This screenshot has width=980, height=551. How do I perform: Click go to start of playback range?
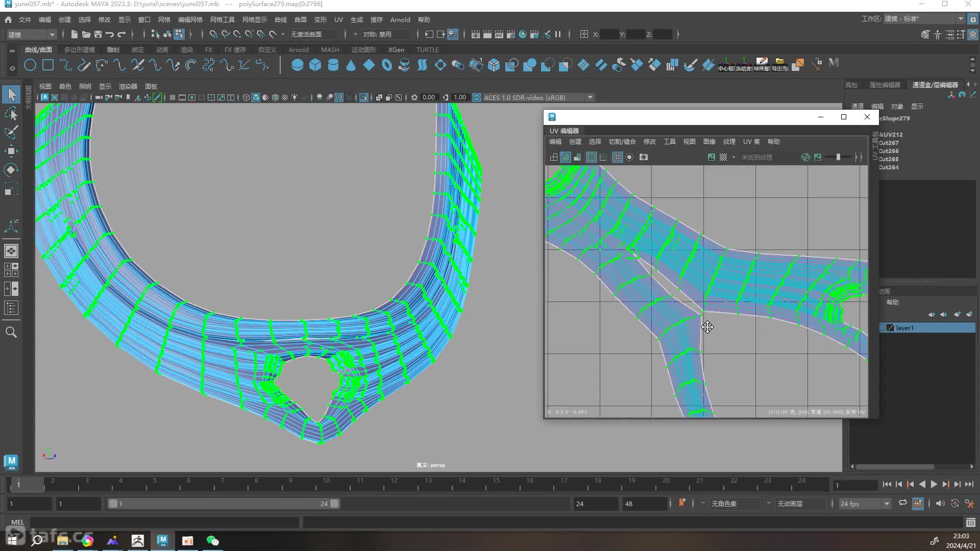887,484
